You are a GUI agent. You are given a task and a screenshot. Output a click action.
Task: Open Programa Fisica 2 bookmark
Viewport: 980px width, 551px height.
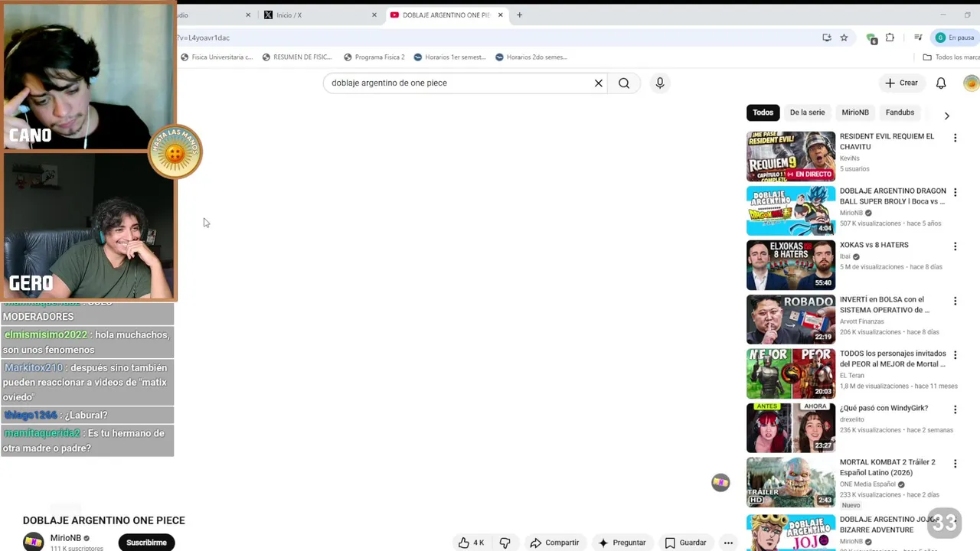pos(374,57)
